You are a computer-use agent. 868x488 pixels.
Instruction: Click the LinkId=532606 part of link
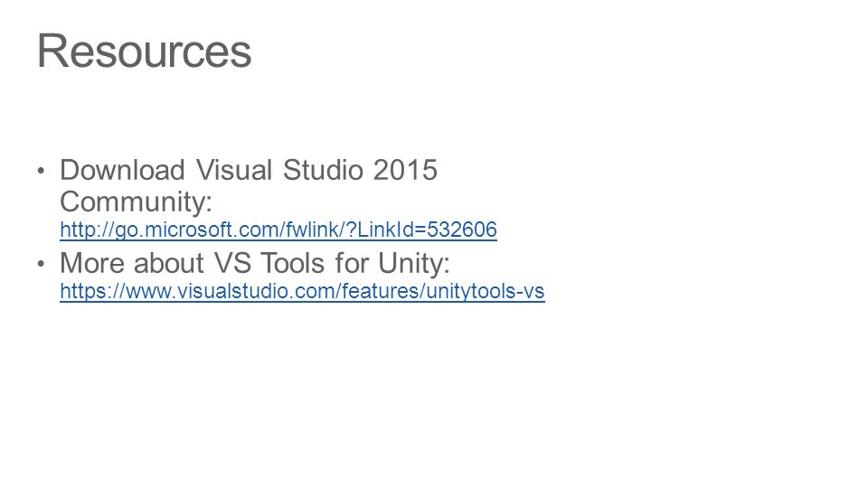427,230
